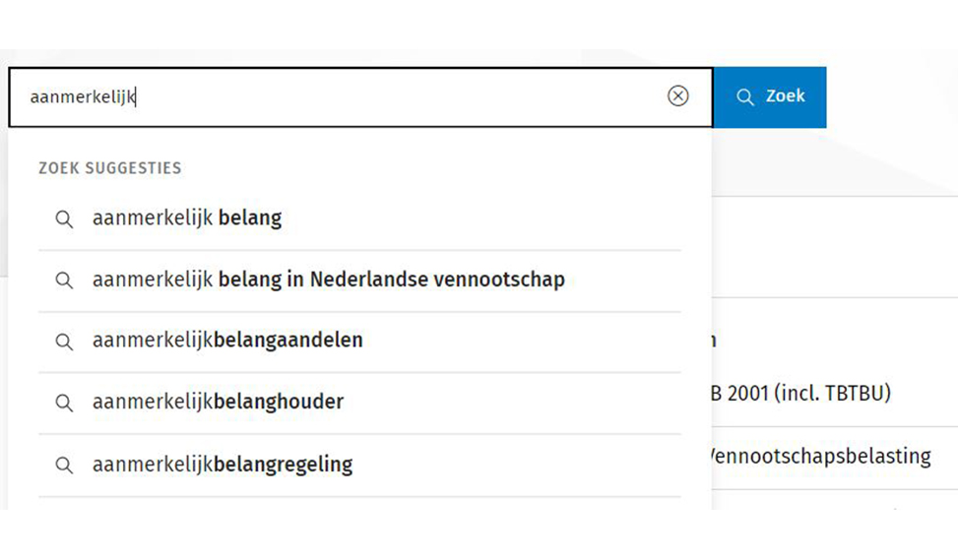Screen dimensions: 958x560
Task: Select the 'aanmerkelijkbelanghouder' suggestion text
Action: (x=218, y=402)
